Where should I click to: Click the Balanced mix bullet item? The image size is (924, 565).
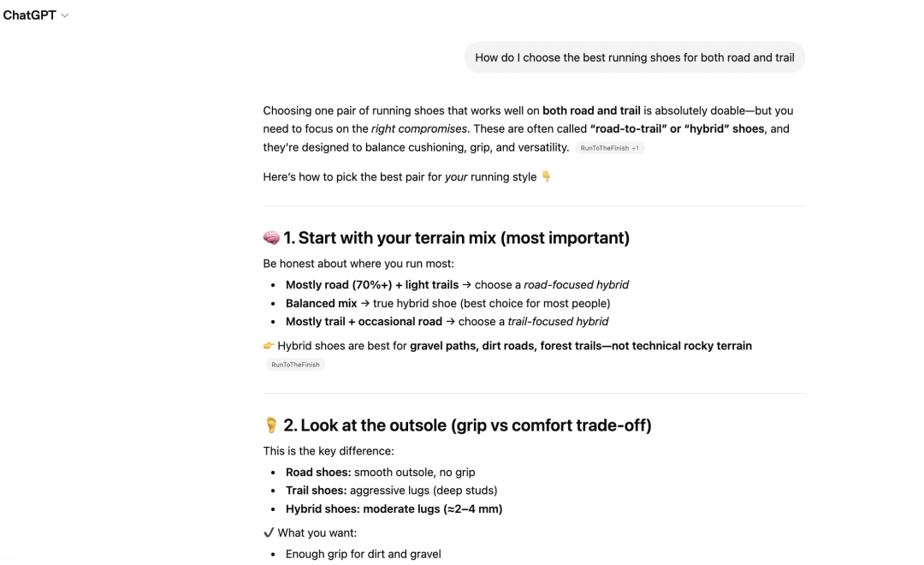(447, 303)
